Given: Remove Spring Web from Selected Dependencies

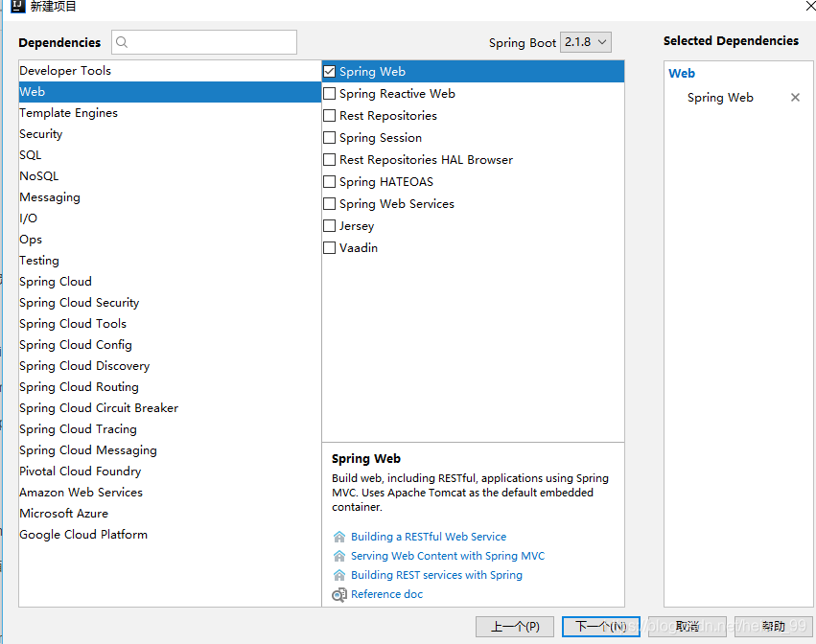Looking at the screenshot, I should (795, 98).
